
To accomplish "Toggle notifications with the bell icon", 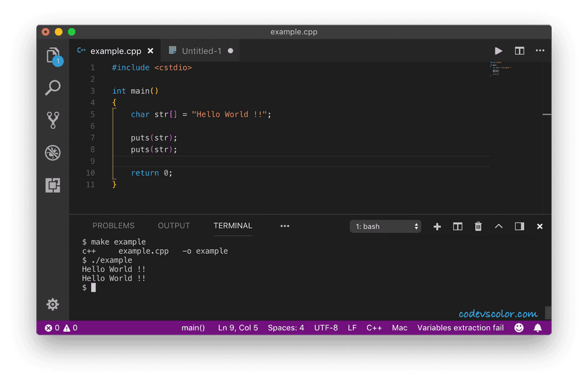I will pos(538,327).
